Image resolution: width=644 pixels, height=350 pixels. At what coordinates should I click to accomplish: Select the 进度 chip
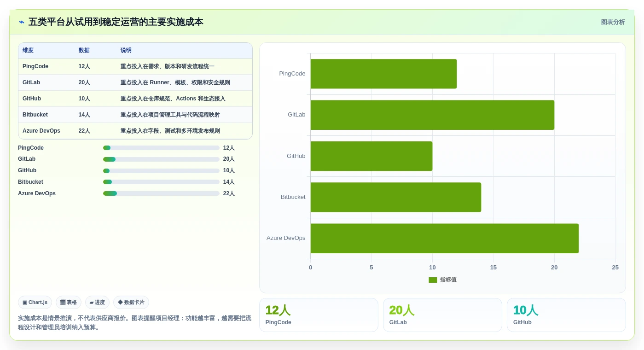(x=97, y=303)
